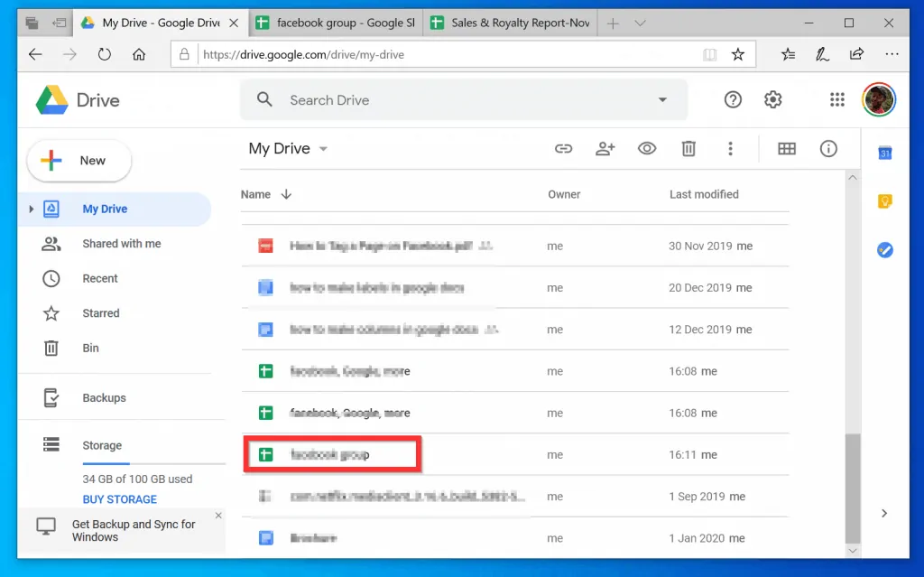The height and width of the screenshot is (577, 924).
Task: Open the Drive settings gear
Action: point(773,100)
